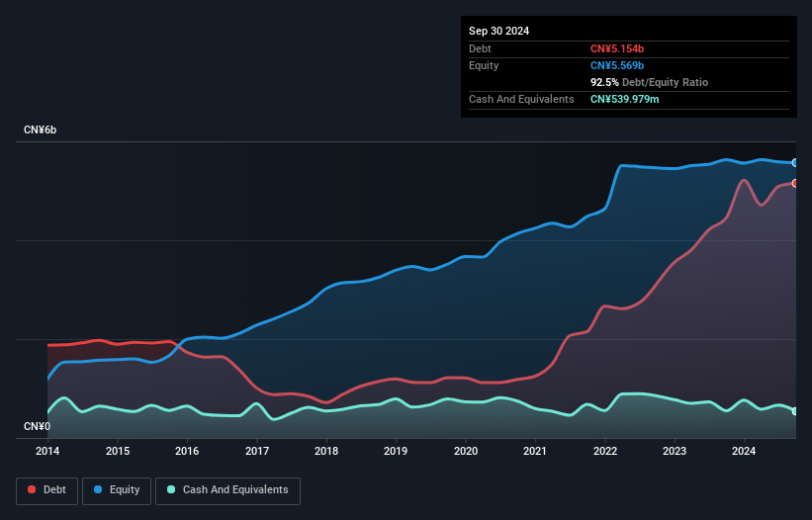Screen dimensions: 812x520
Task: Select the 2017 x-axis label
Action: pyautogui.click(x=257, y=451)
